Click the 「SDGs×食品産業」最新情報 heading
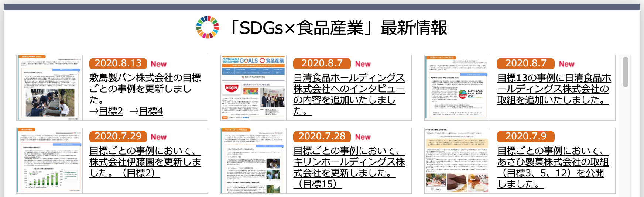644x197 pixels. [337, 28]
